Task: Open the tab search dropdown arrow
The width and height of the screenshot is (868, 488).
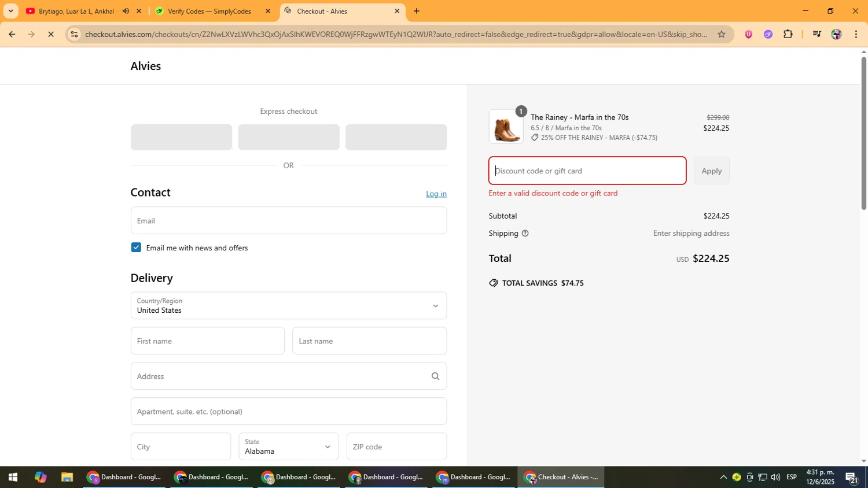Action: pos(10,11)
